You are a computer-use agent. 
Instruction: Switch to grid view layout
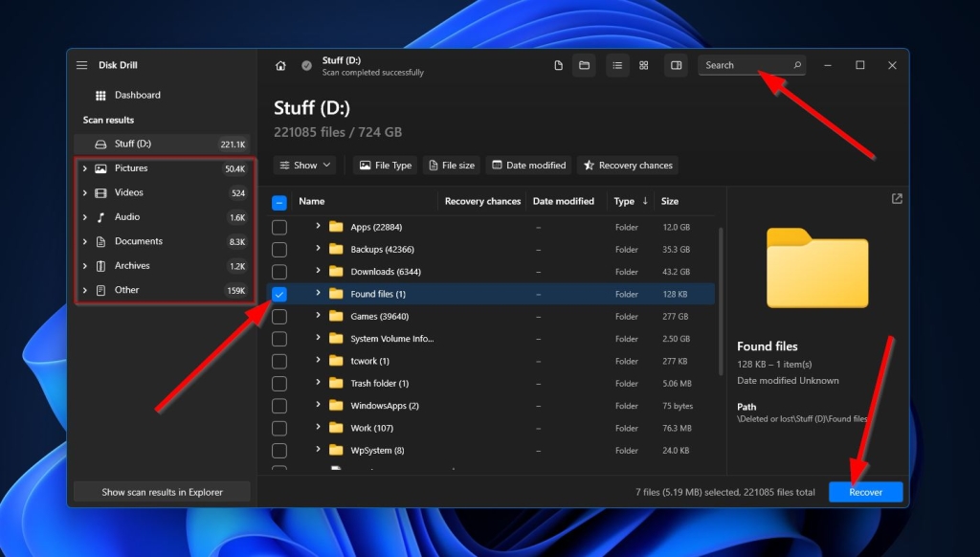coord(644,65)
